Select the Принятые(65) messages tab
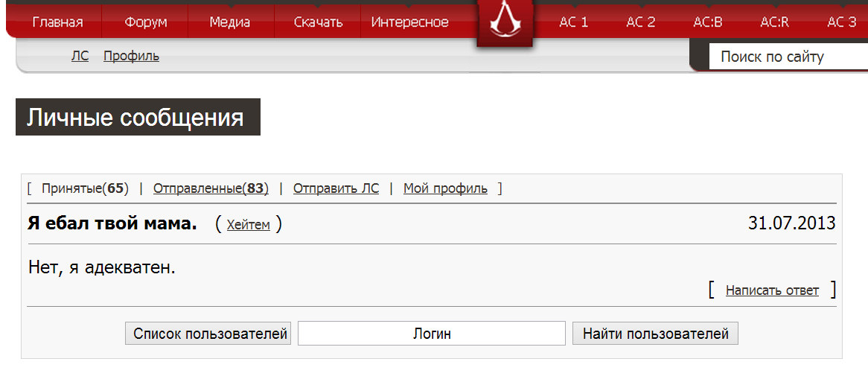Viewport: 868px width, 385px height. [85, 189]
